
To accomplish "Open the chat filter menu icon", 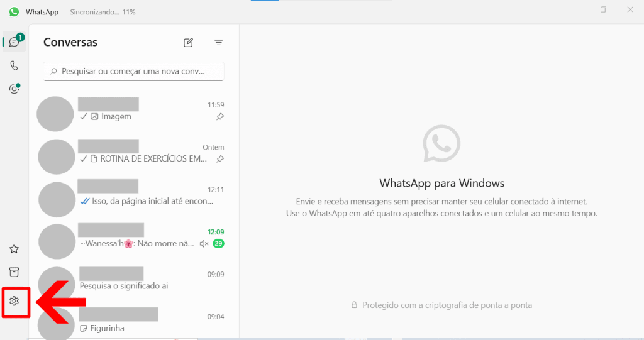I will click(218, 42).
